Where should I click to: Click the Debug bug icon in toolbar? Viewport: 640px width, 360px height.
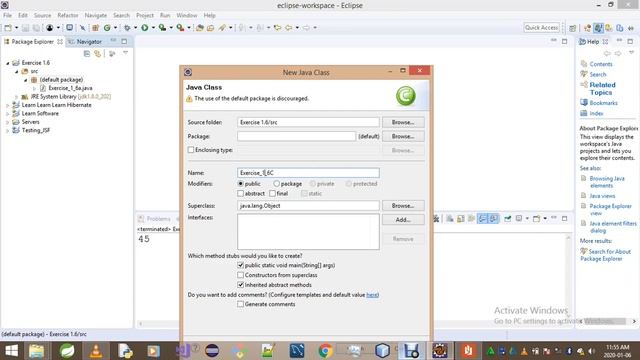click(127, 28)
